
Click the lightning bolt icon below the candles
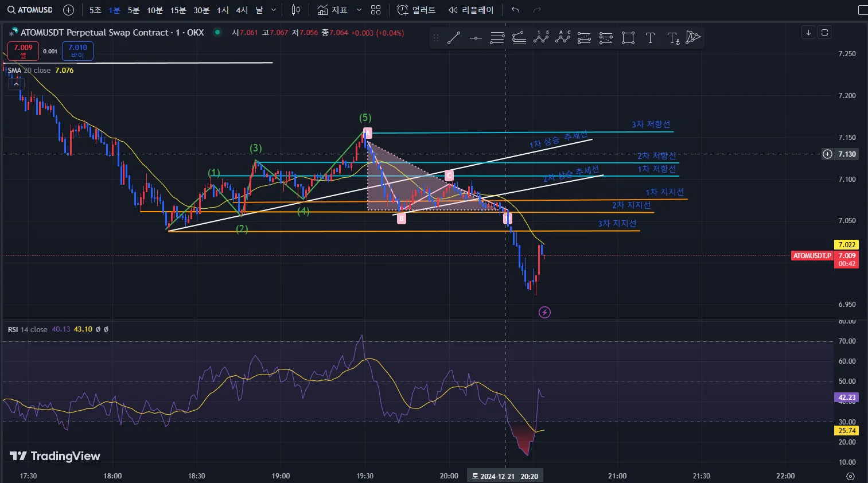[x=544, y=312]
